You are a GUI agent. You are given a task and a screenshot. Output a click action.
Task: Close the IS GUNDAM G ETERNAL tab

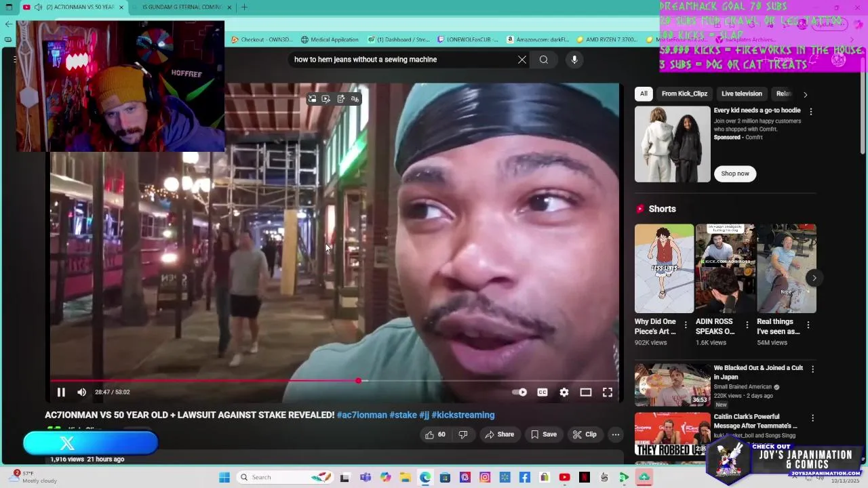229,7
